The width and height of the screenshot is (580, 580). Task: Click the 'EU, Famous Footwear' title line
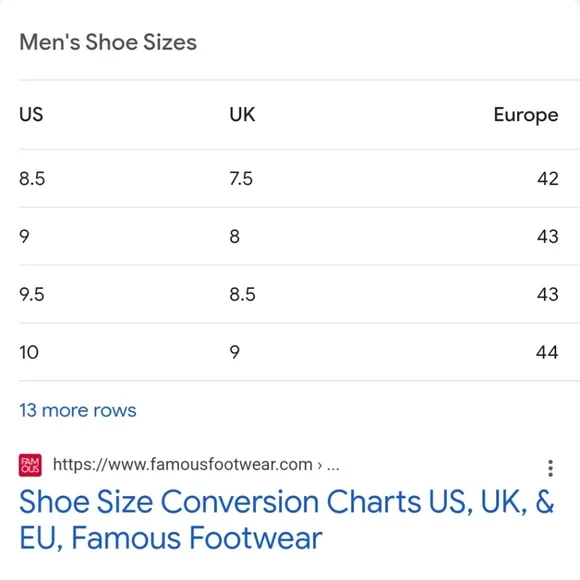pyautogui.click(x=171, y=537)
